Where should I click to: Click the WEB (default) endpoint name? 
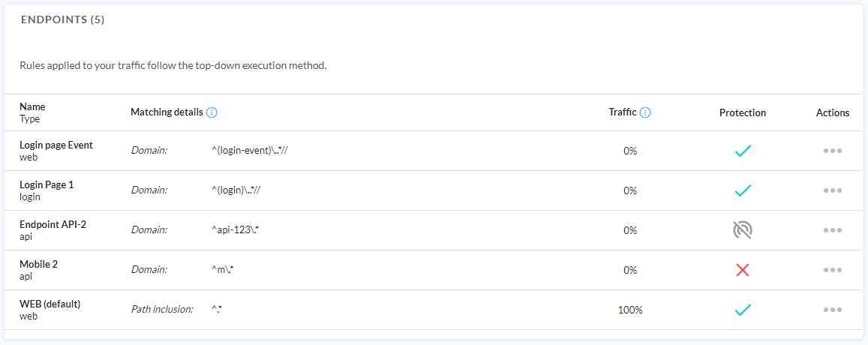50,304
